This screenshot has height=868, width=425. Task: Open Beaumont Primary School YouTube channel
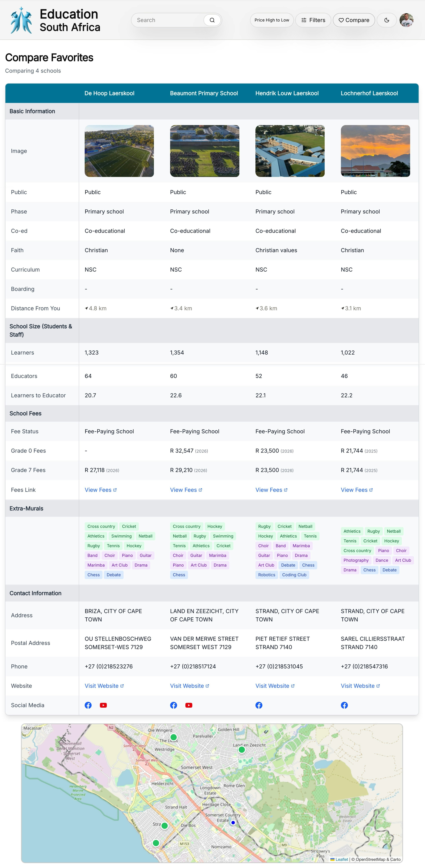pos(189,705)
